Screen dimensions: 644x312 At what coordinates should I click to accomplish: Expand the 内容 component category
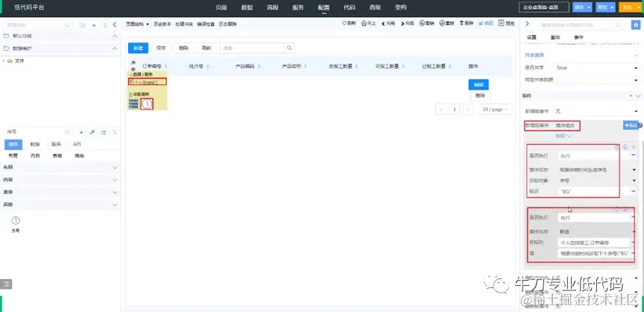[115, 180]
